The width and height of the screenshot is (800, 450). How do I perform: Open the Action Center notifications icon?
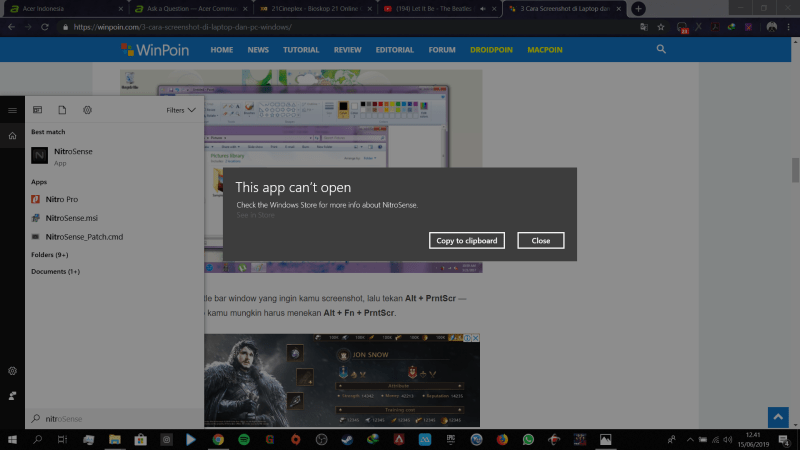click(x=784, y=440)
